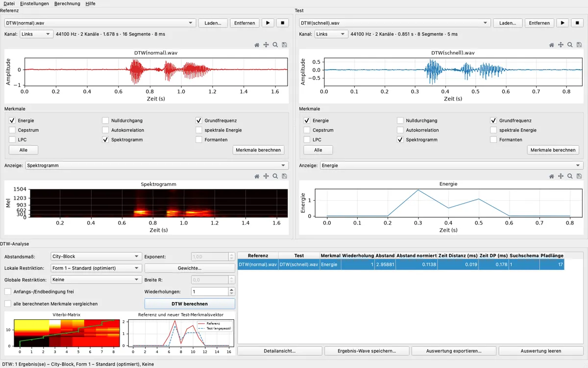Activate pan tool on Referenz waveform plot
The image size is (588, 368).
pyautogui.click(x=266, y=45)
